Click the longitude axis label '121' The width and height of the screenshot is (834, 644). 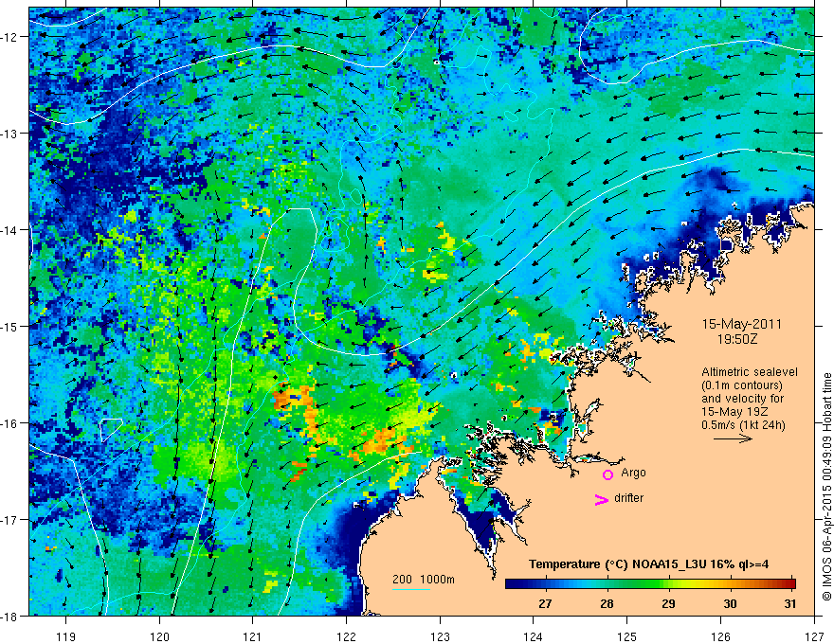[x=253, y=636]
